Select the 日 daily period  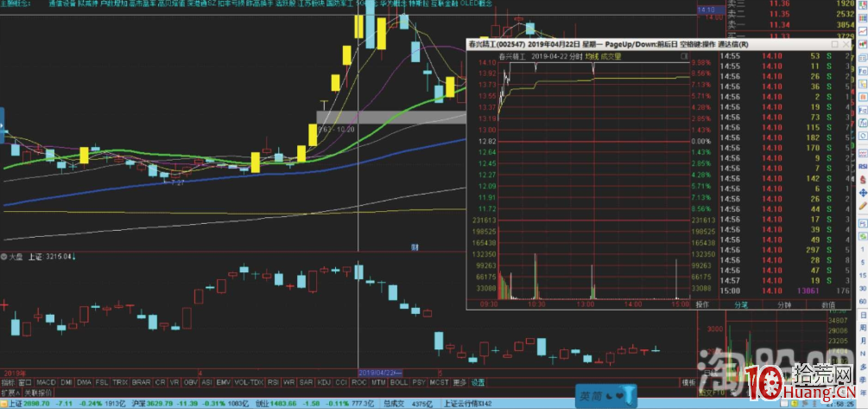click(863, 315)
